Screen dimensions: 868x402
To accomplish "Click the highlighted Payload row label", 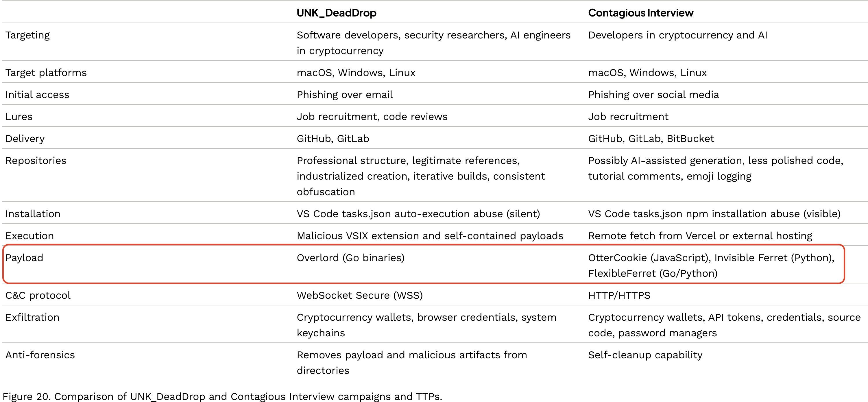I will pos(24,258).
